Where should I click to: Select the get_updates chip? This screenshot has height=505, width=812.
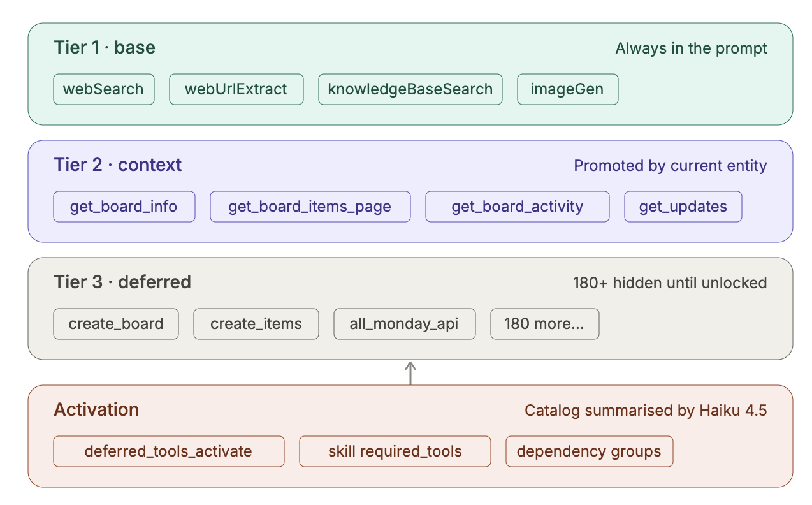(683, 207)
